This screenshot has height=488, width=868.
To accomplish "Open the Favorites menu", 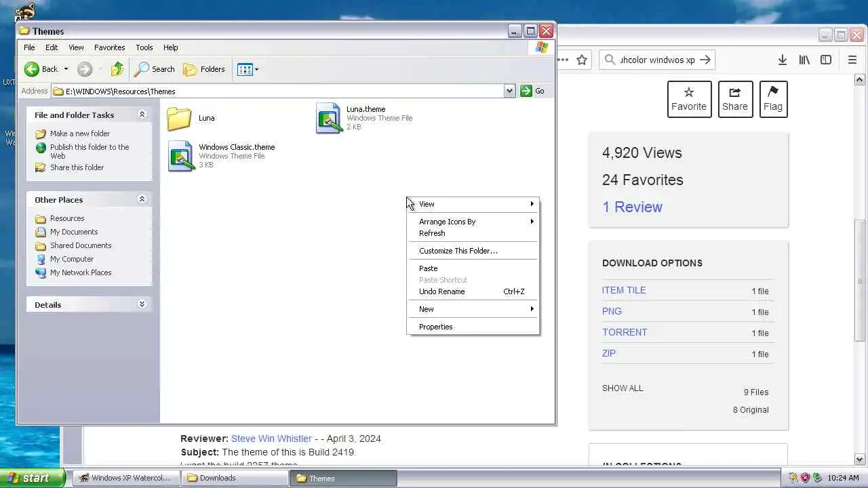I will [x=109, y=47].
